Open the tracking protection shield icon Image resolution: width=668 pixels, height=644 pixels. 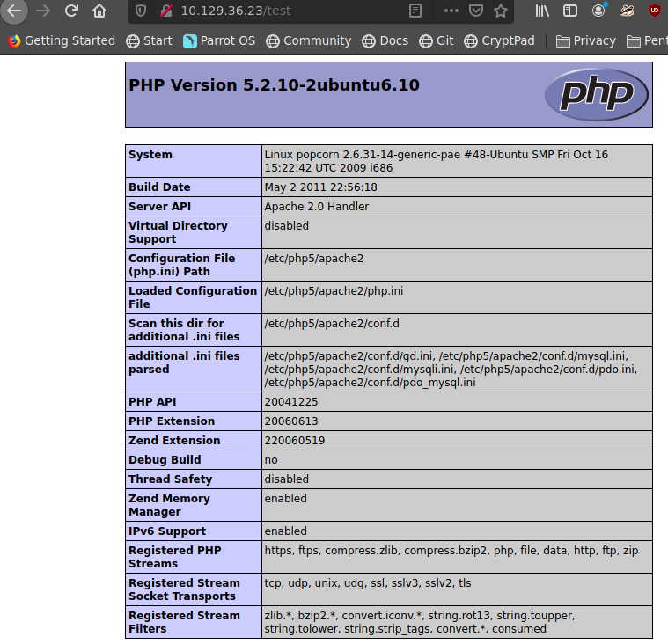141,11
